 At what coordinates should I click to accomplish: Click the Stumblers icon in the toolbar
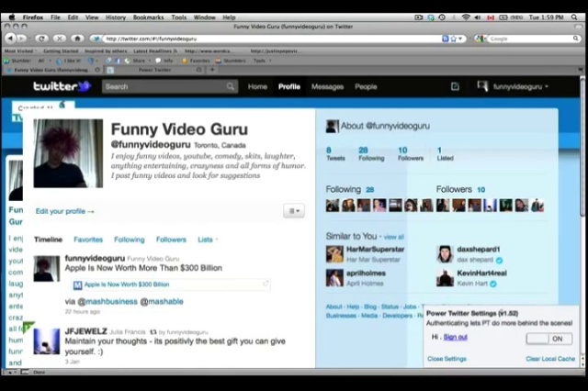pyautogui.click(x=219, y=61)
